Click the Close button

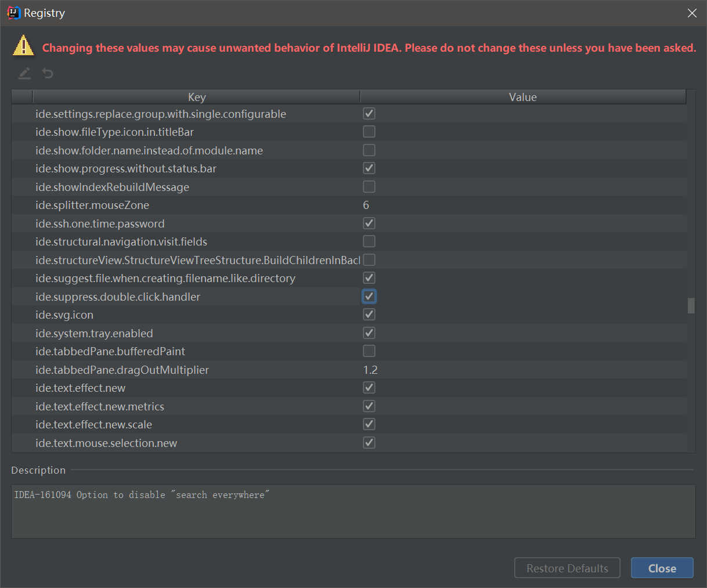pos(662,568)
